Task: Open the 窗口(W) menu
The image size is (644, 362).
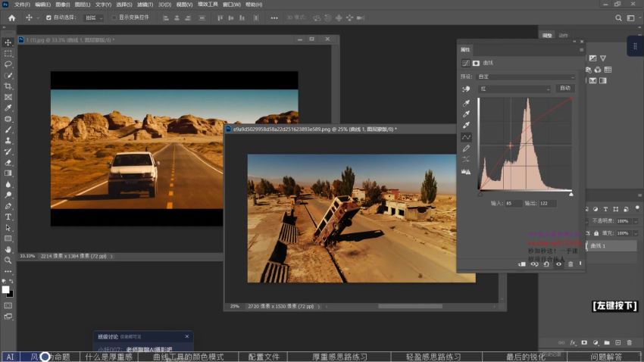Action: coord(232,5)
